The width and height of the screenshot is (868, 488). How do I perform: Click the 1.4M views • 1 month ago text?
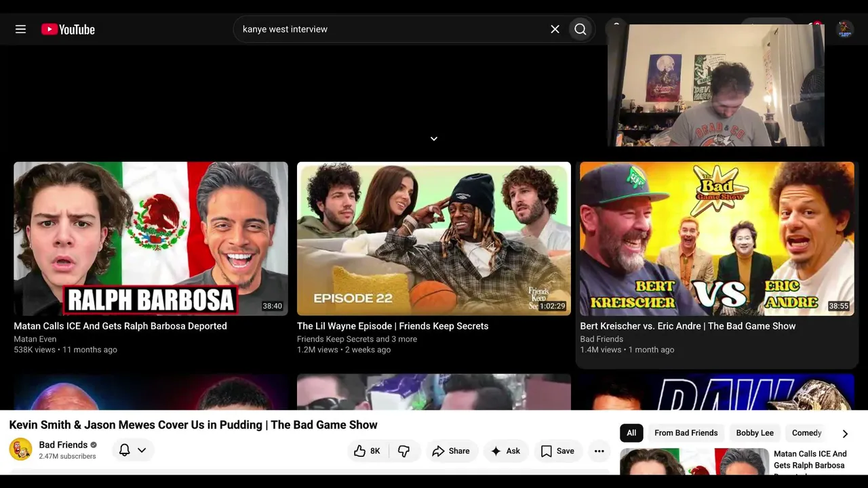pyautogui.click(x=627, y=350)
